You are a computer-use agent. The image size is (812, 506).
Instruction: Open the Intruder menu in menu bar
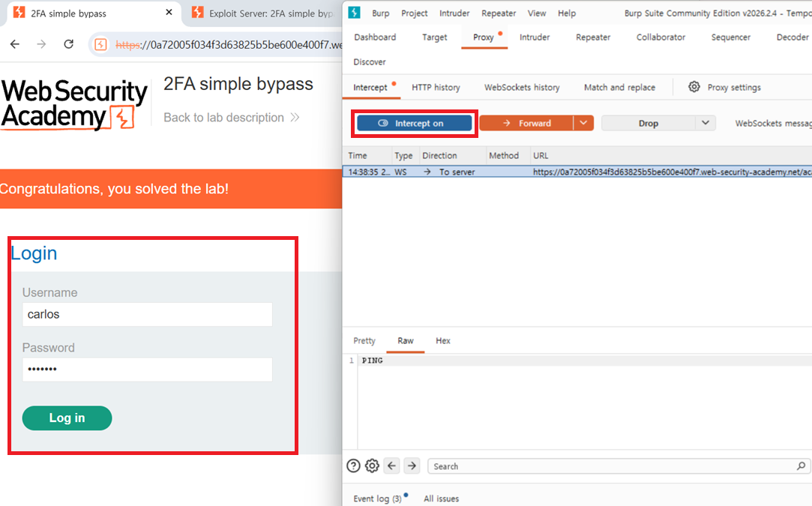coord(454,13)
